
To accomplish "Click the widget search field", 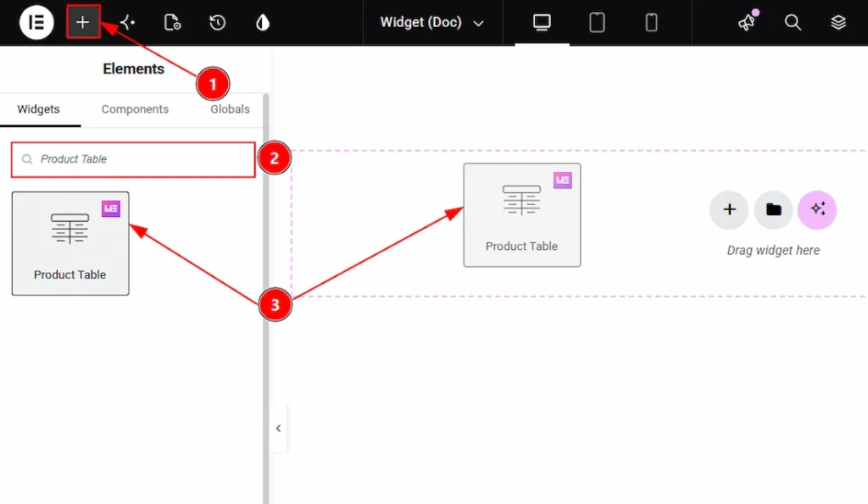I will pyautogui.click(x=133, y=159).
